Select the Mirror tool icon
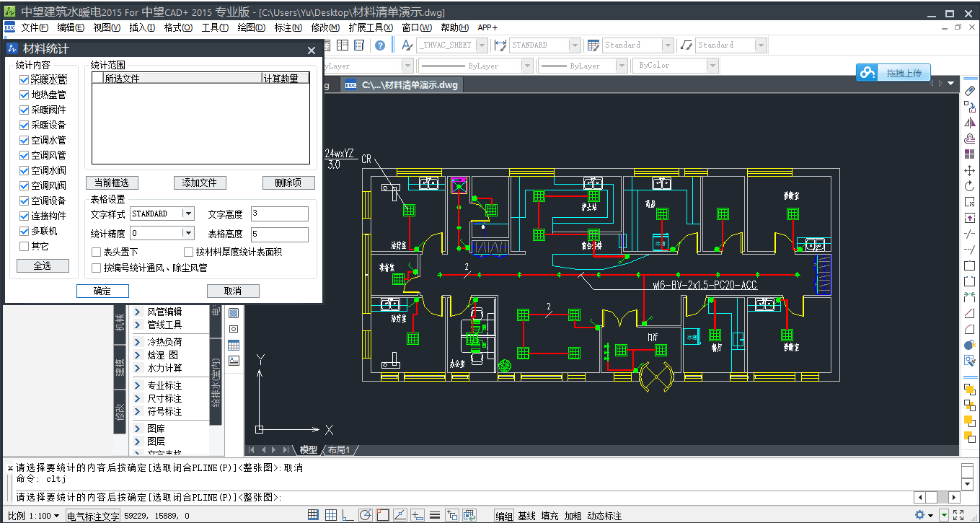The width and height of the screenshot is (980, 523). 970,123
